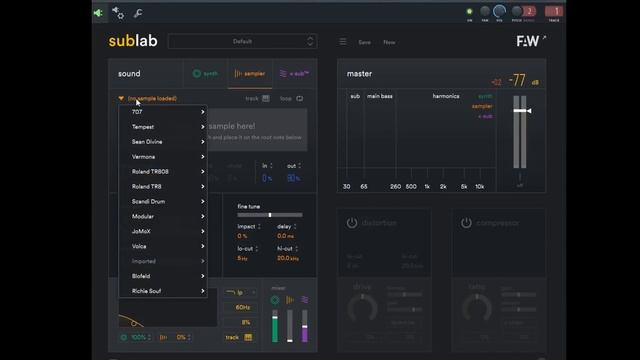Toggle filter track keyboard icon

click(x=248, y=337)
